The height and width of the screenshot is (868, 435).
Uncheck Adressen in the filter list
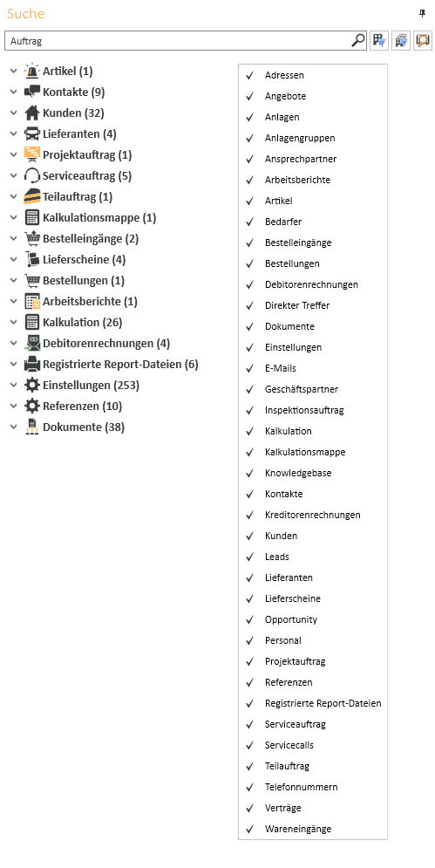click(313, 75)
